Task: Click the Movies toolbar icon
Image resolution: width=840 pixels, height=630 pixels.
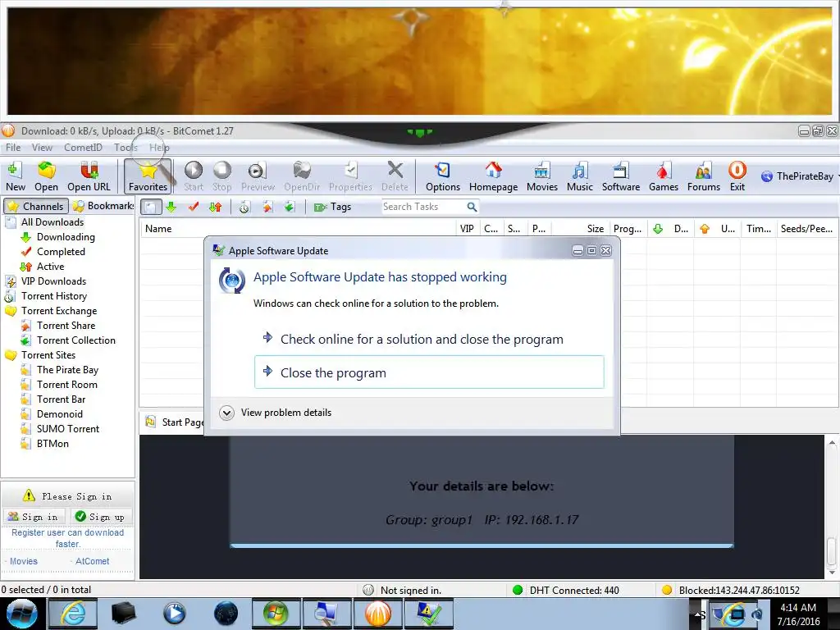Action: point(541,176)
